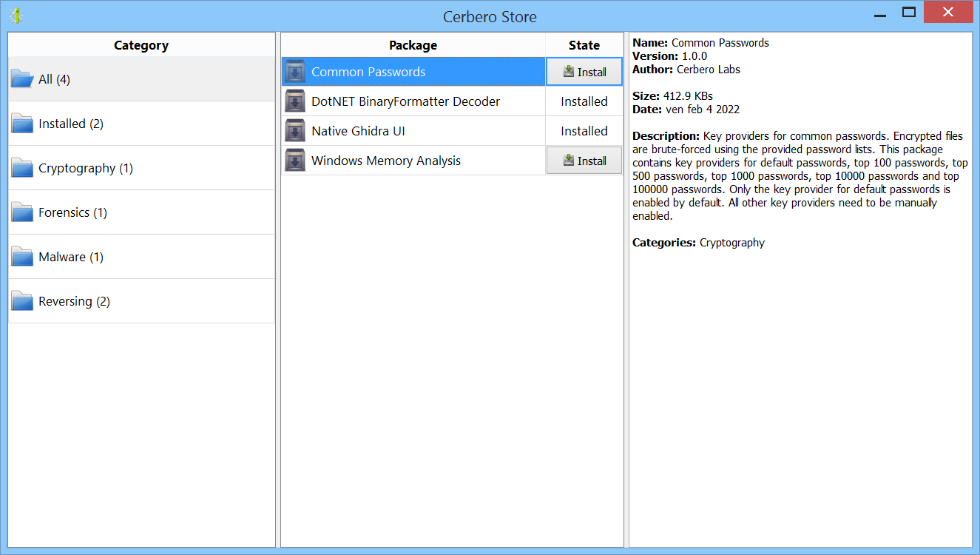The width and height of the screenshot is (980, 555).
Task: Click the folder icon beside Forensics (1)
Action: point(22,212)
